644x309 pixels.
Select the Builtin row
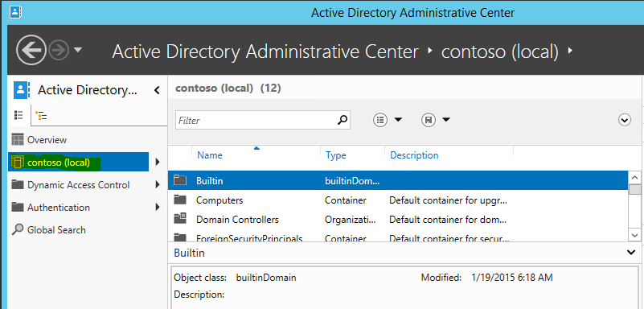click(x=398, y=180)
